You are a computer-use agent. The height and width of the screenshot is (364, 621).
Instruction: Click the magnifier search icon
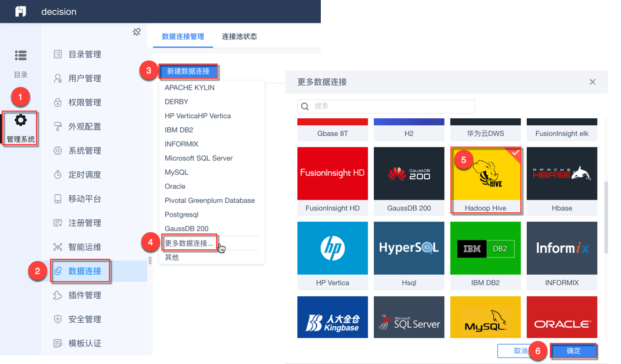click(x=305, y=106)
